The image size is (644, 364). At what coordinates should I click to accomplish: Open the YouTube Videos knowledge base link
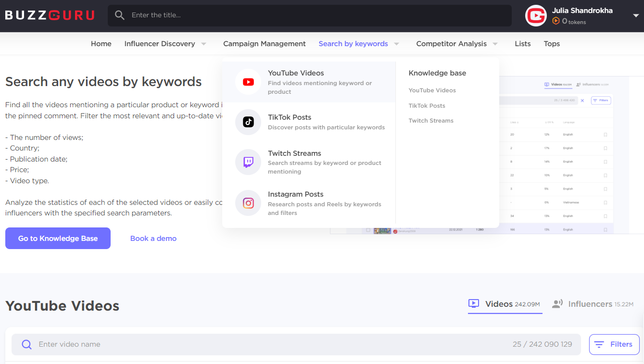pos(432,90)
